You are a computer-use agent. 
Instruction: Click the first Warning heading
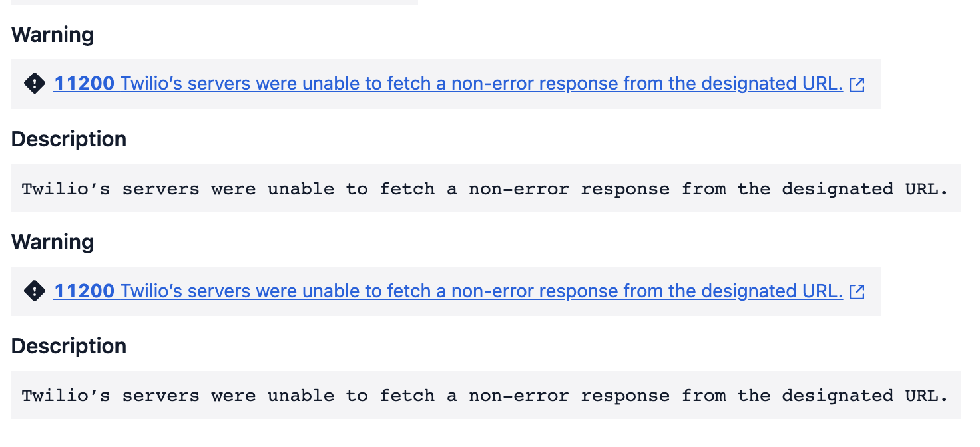click(53, 35)
